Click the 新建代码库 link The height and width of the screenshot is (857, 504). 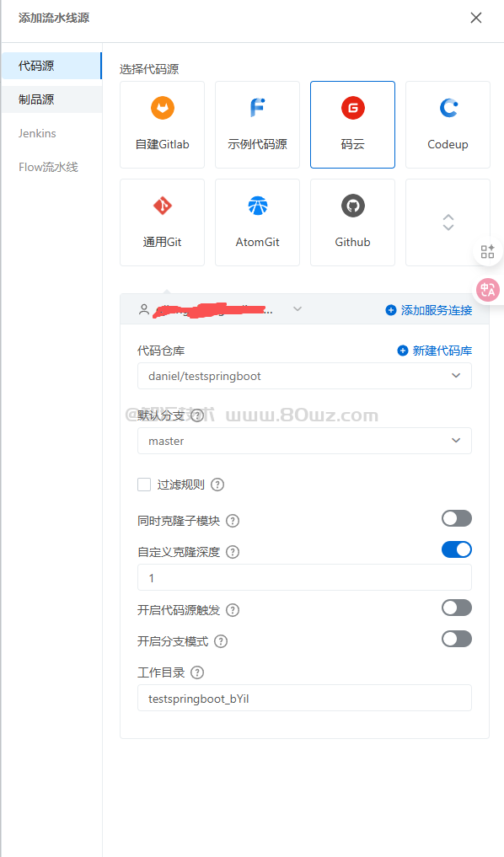[435, 351]
